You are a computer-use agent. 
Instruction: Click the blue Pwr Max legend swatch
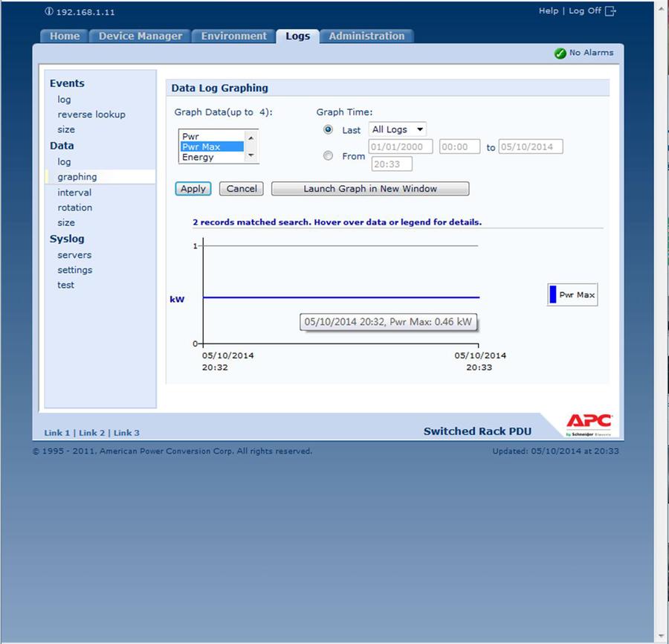coord(553,295)
